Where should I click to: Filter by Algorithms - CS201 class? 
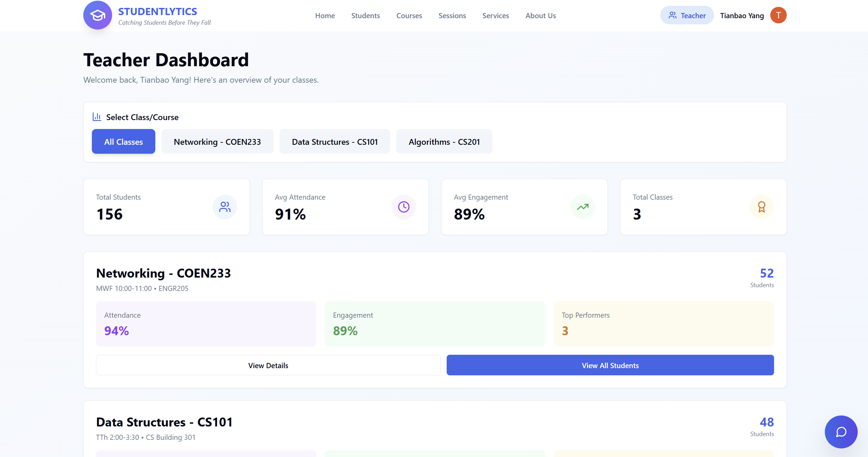(x=444, y=142)
